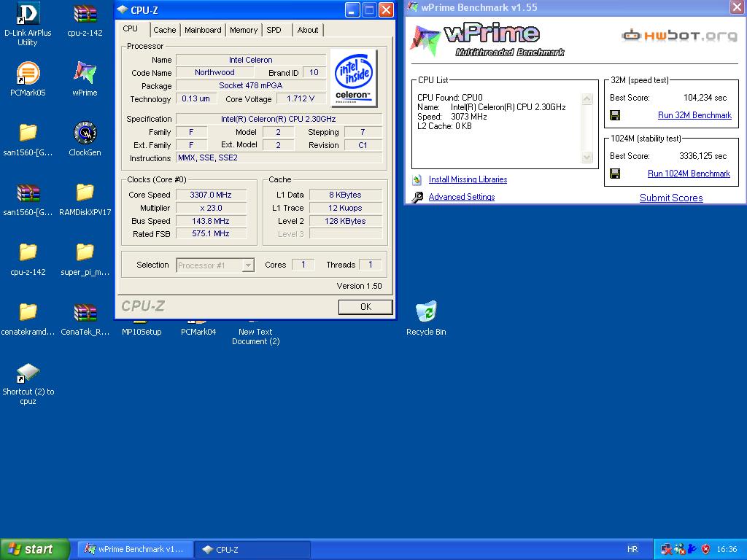Run the 1024M Benchmark

[689, 174]
